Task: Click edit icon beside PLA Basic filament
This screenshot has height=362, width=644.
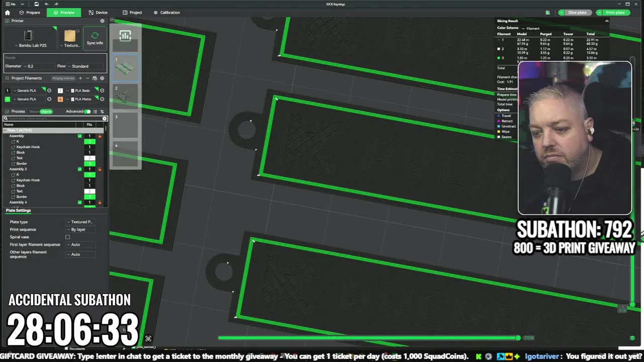Action: 102,90
